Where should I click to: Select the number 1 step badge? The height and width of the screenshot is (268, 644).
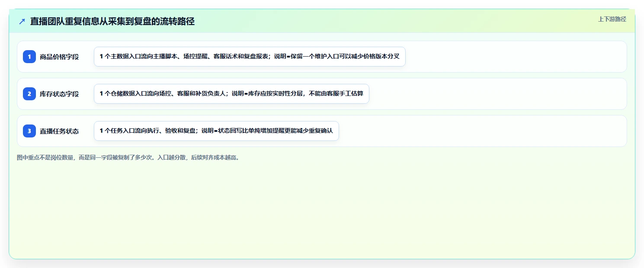click(x=29, y=57)
